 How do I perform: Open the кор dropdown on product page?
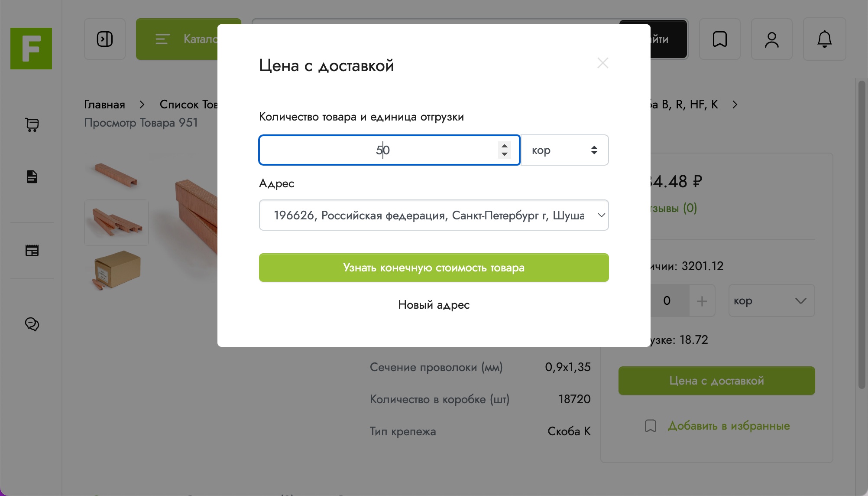click(771, 300)
